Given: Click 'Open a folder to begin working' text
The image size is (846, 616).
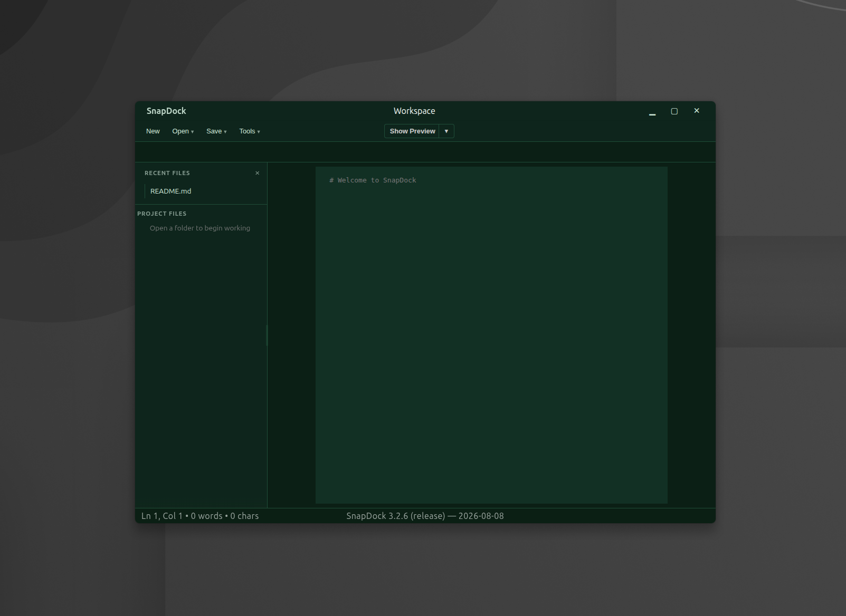Looking at the screenshot, I should 200,228.
